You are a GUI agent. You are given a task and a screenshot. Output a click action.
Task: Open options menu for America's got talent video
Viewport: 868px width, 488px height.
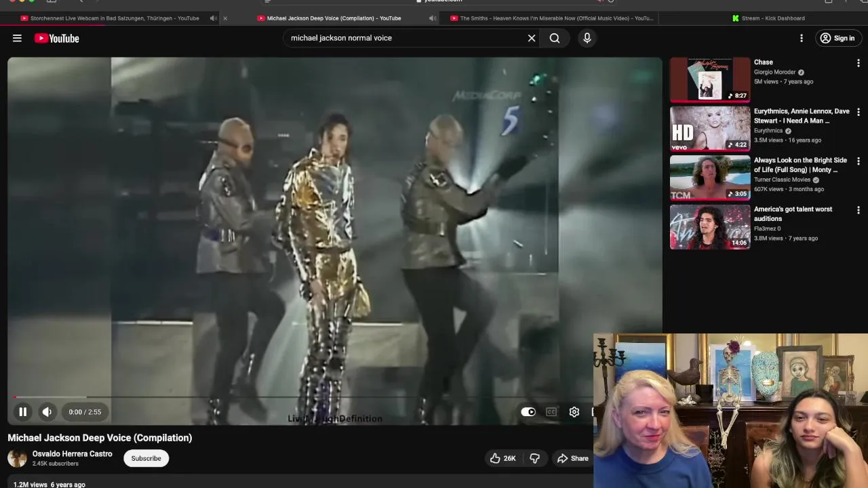[x=859, y=210]
